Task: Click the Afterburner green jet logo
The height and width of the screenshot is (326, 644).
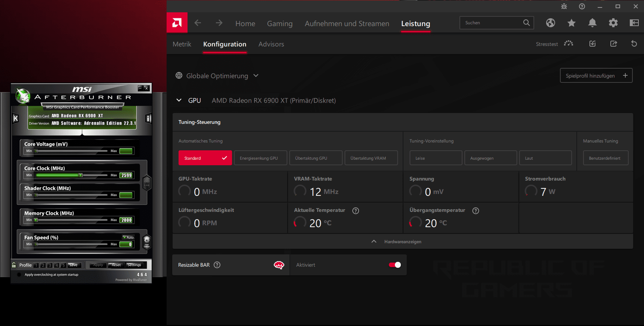Action: point(22,96)
